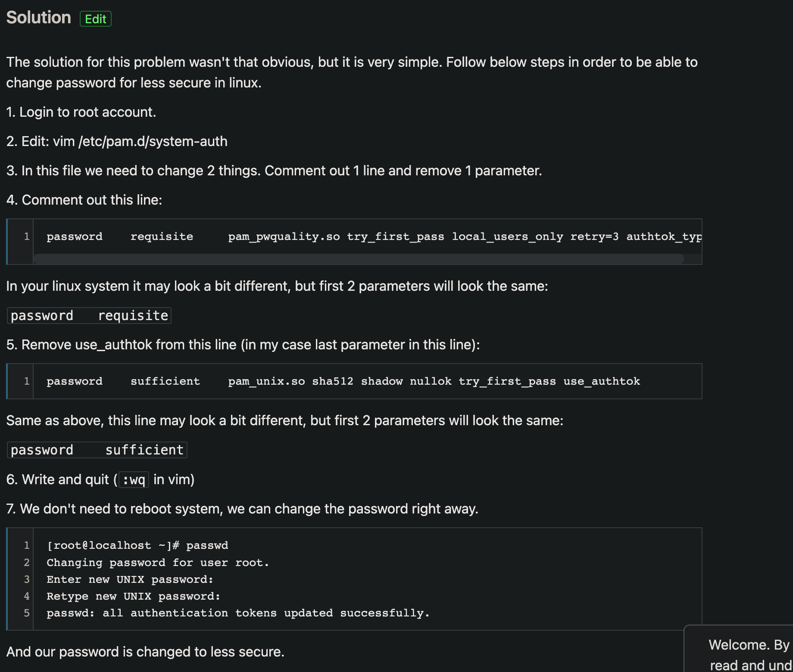Click the 'password sufficient' inline code snippet

point(97,450)
